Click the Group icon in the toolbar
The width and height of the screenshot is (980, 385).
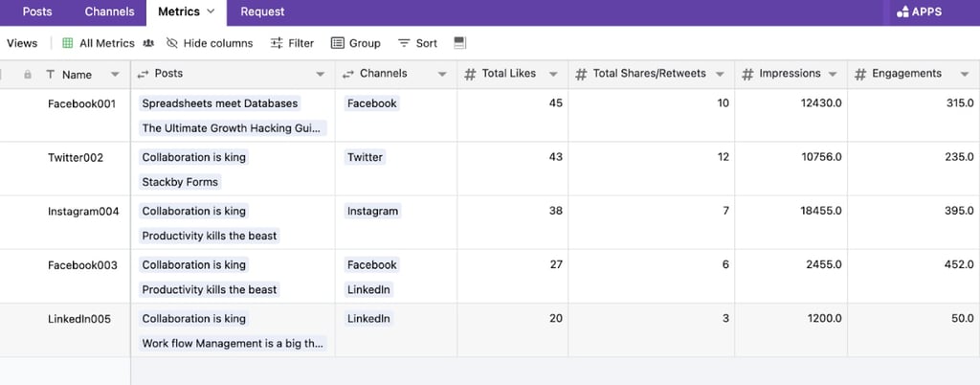point(338,43)
